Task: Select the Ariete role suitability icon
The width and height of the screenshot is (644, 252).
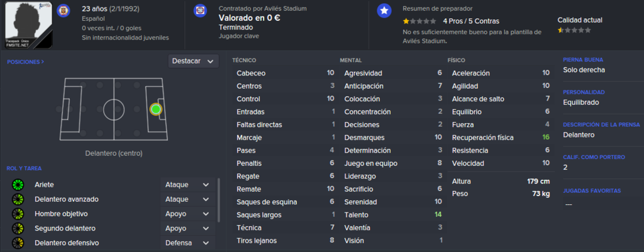Action: tap(18, 185)
